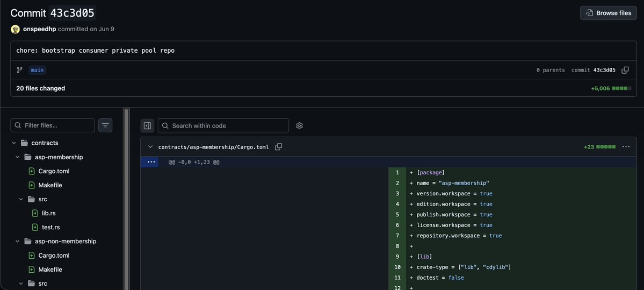Open Makefile under asp-membership
Viewport: 644px width, 290px height.
(50, 185)
